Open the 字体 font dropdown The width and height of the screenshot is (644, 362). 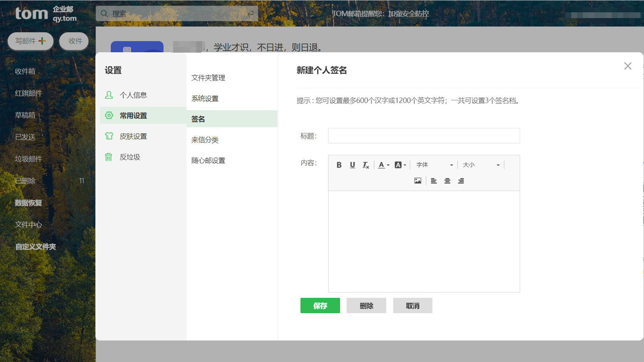click(x=434, y=164)
